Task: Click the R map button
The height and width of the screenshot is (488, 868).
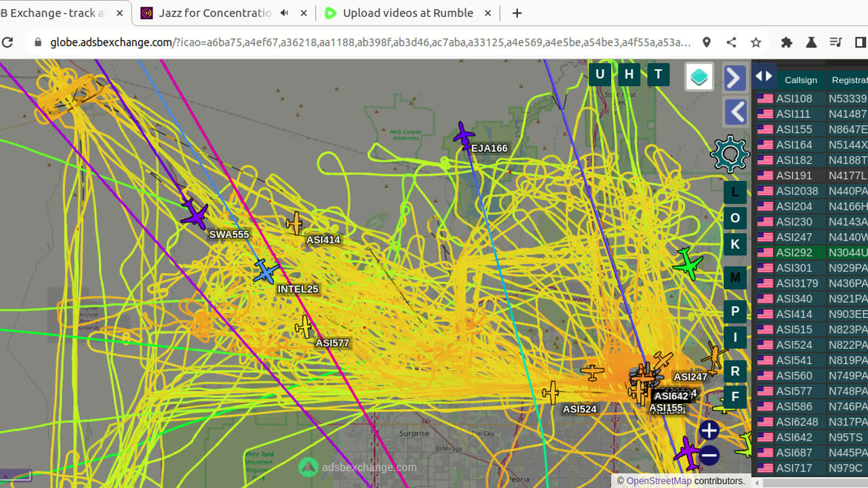Action: pyautogui.click(x=735, y=371)
